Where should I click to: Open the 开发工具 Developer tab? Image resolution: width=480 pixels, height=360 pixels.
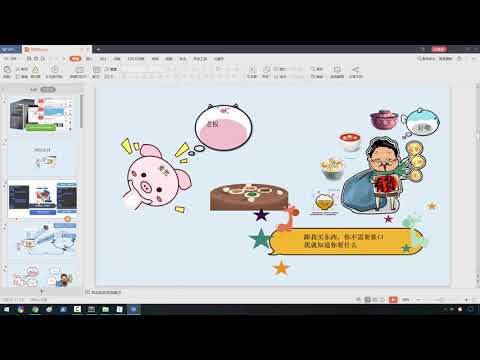click(200, 59)
